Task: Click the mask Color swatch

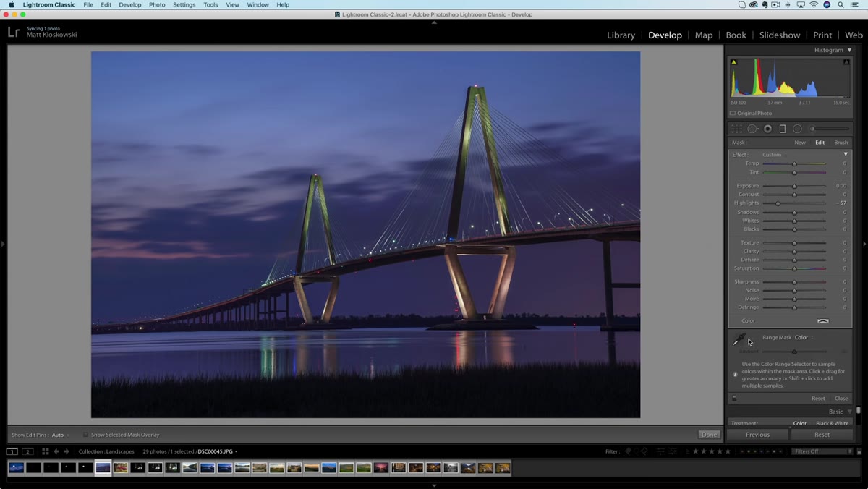Action: click(822, 320)
